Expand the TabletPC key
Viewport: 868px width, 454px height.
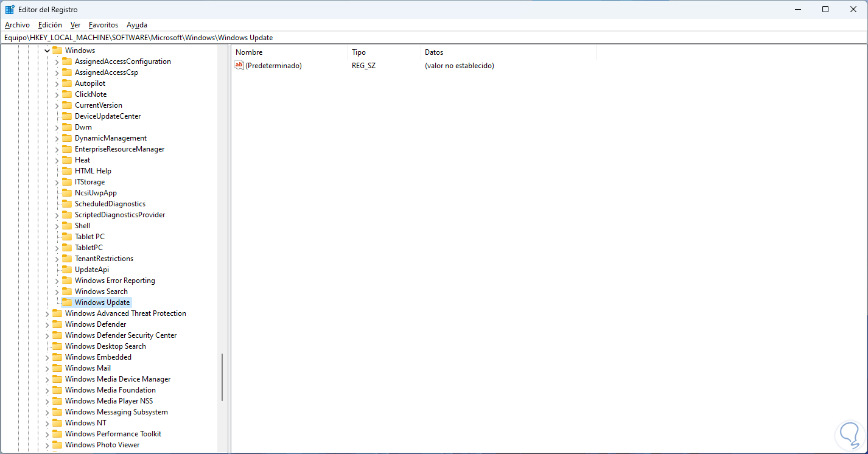point(57,248)
